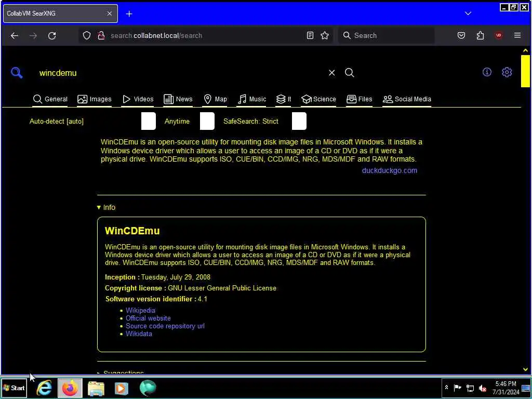Click the muted volume tray icon
Image resolution: width=532 pixels, height=399 pixels.
482,388
